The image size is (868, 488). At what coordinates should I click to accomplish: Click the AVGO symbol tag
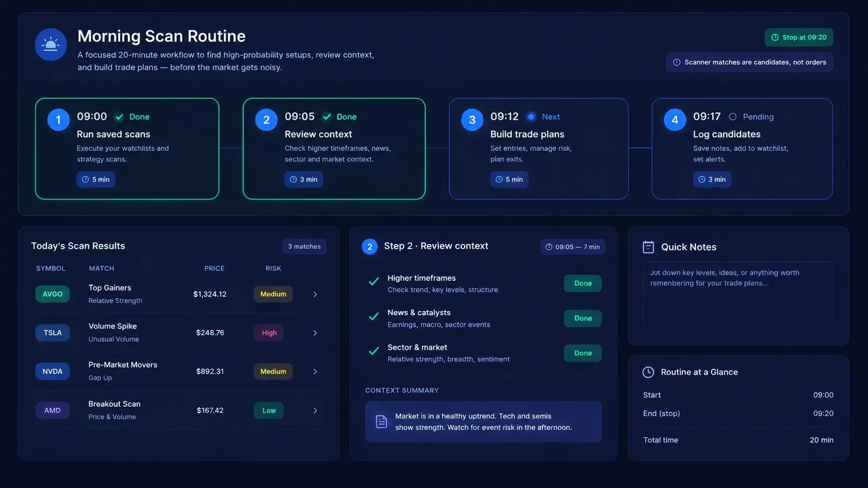tap(53, 294)
